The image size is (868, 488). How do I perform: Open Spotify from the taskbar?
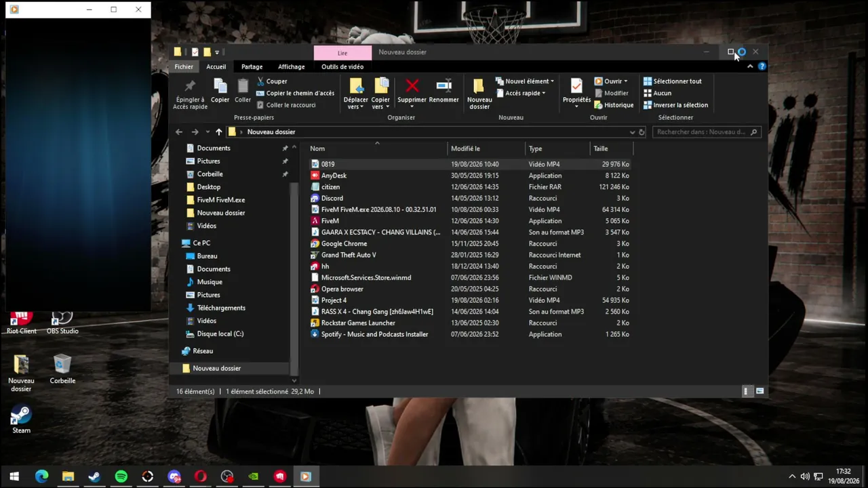[121, 476]
